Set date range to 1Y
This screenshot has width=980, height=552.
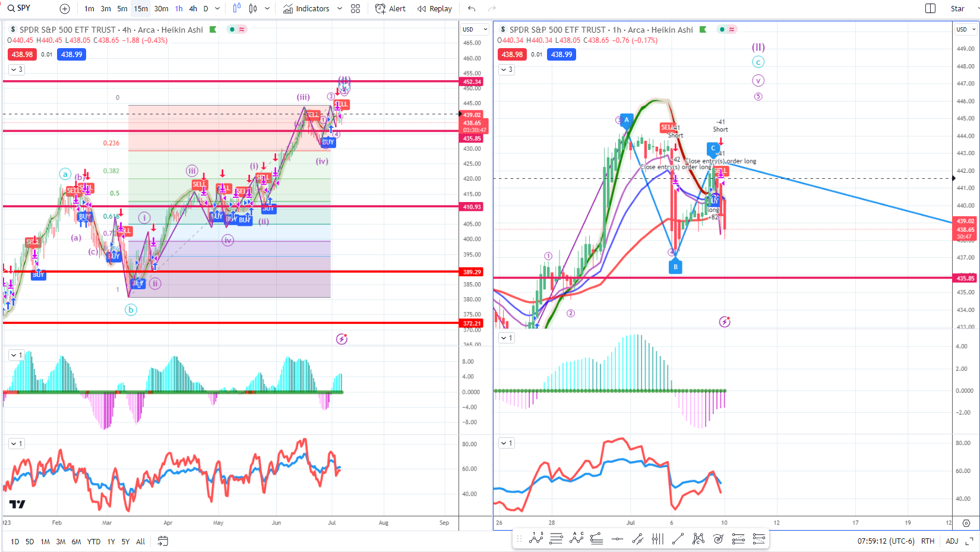click(x=111, y=542)
